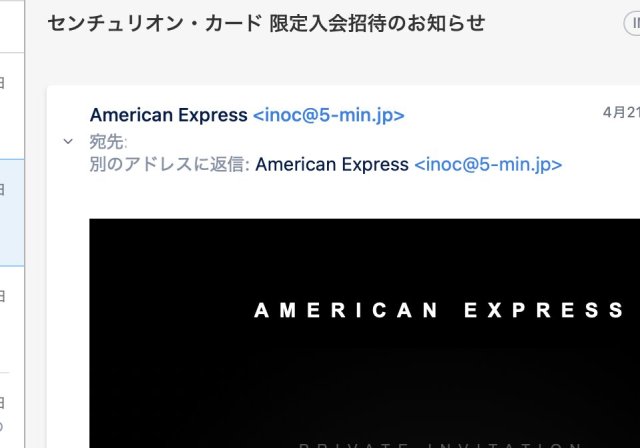Click the 別のアドレスに返信 label
The width and height of the screenshot is (640, 448).
(169, 164)
